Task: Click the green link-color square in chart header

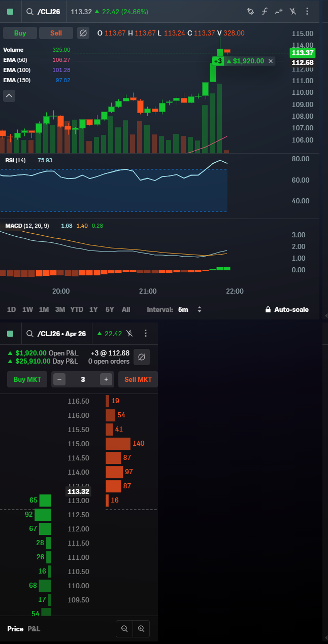Action: [10, 12]
